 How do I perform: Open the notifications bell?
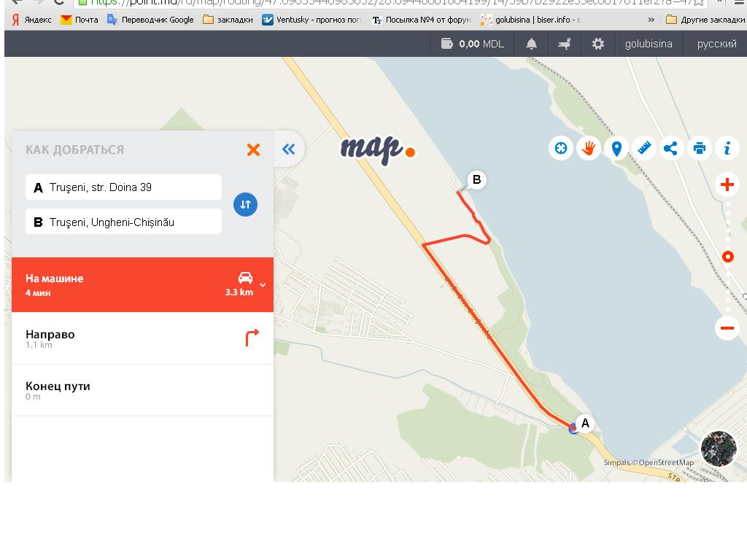531,44
